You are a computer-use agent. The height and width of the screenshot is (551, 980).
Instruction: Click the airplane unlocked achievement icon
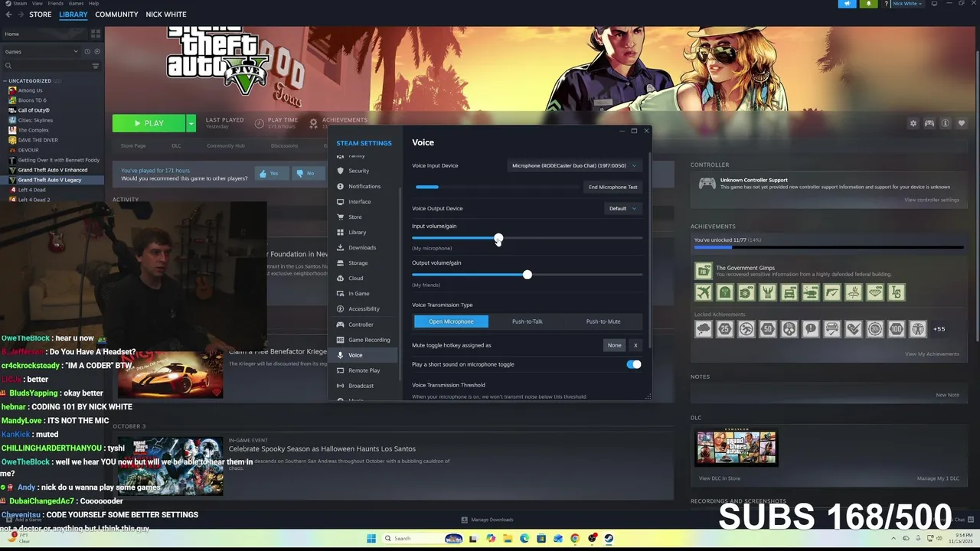pyautogui.click(x=703, y=292)
